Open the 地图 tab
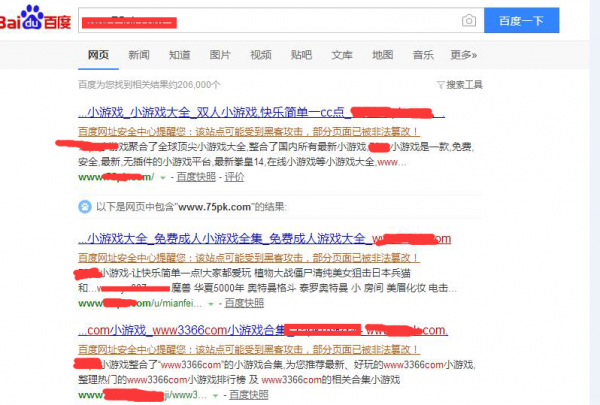 (x=382, y=55)
